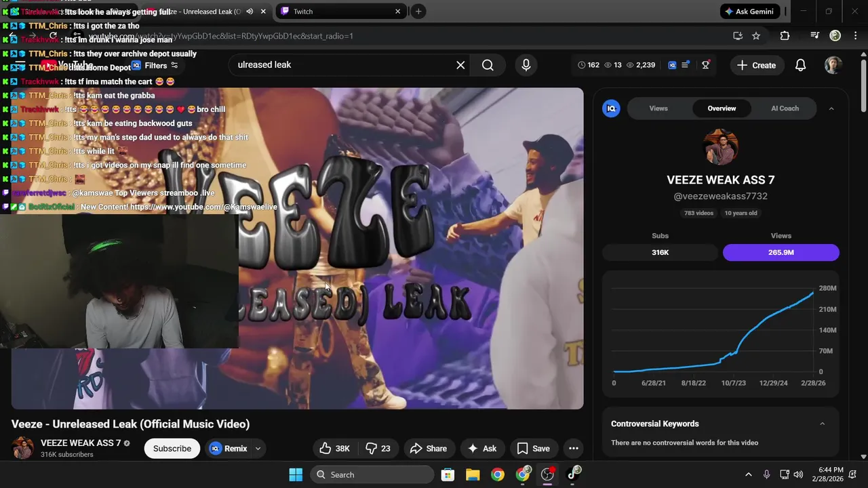
Task: Activate voice search microphone icon
Action: [526, 65]
